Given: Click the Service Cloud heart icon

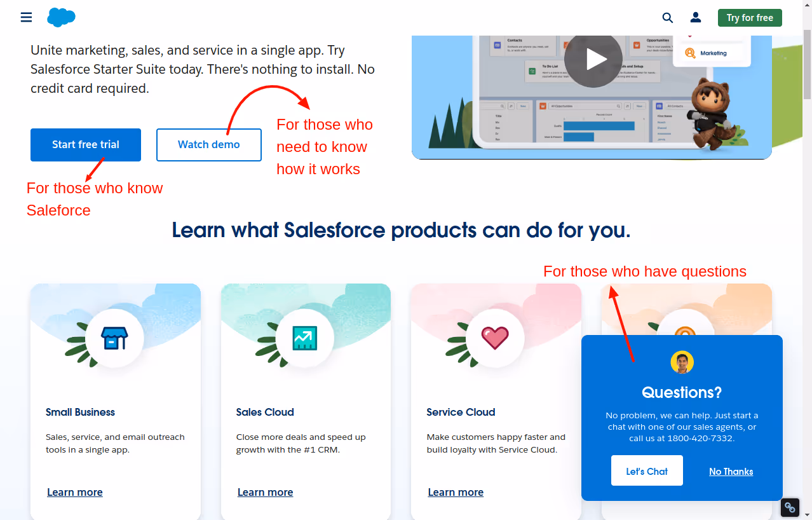Looking at the screenshot, I should (x=495, y=338).
